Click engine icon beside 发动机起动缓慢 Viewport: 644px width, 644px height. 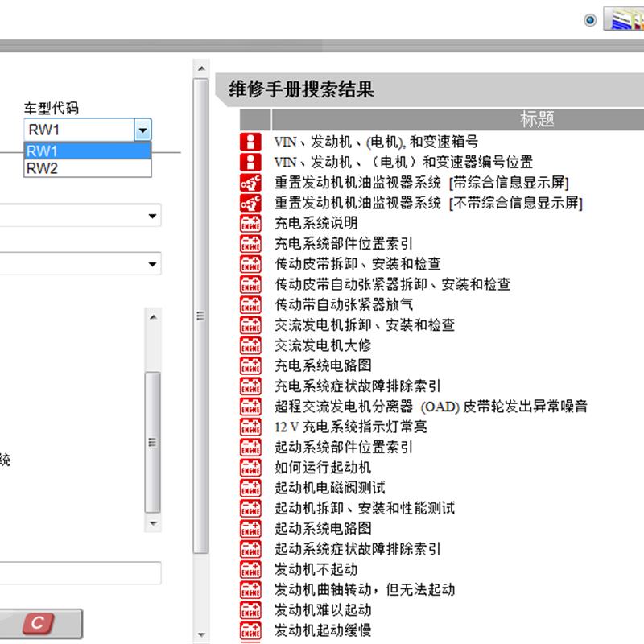(250, 630)
